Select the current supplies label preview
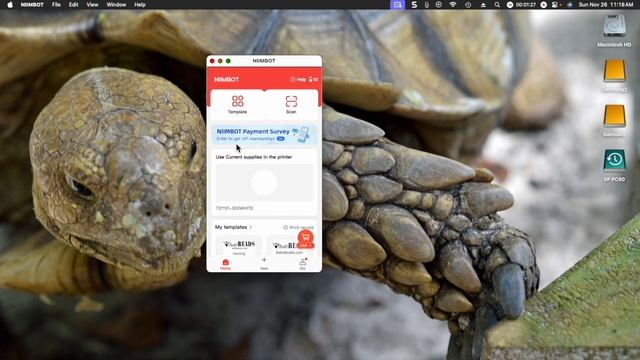 coord(264,182)
